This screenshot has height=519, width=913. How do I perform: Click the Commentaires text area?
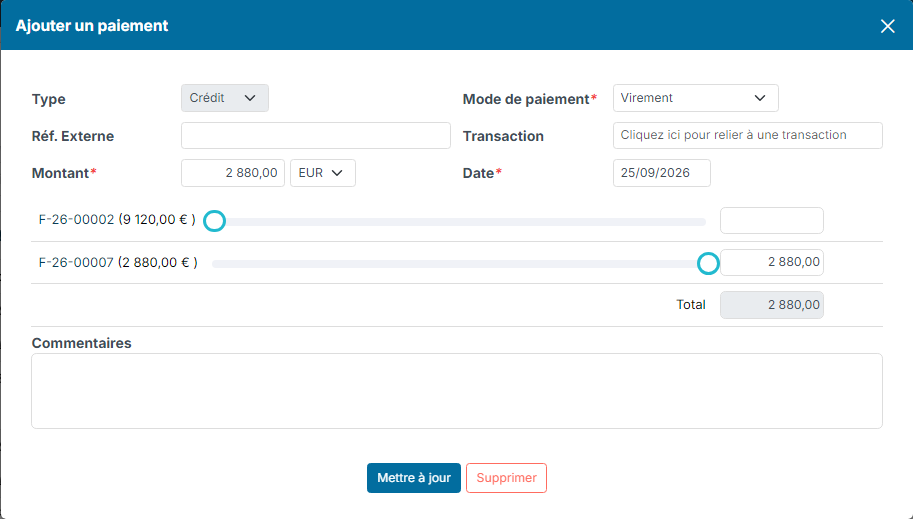coord(456,391)
